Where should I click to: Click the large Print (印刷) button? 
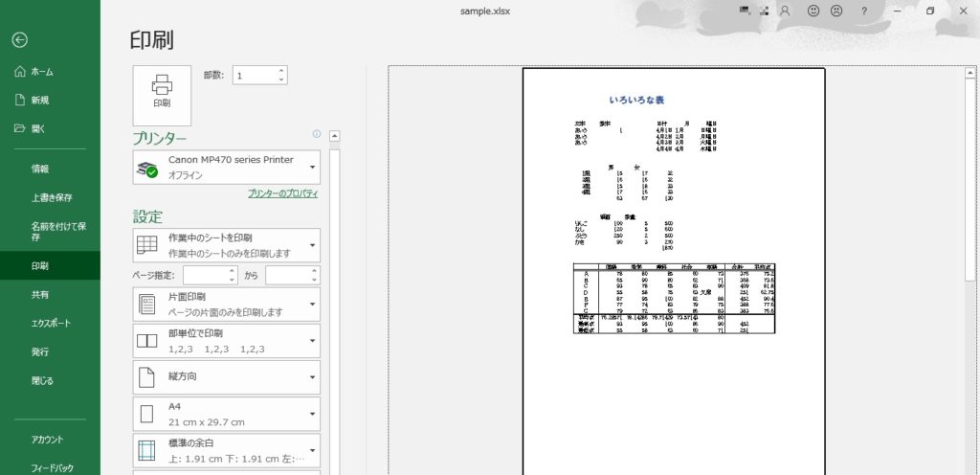pos(162,95)
